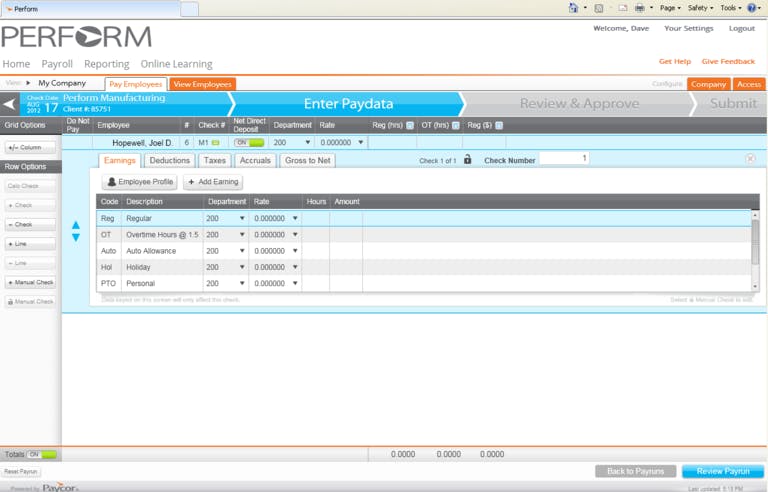Viewport: 768px width, 492px height.
Task: Click the Perform browser tab
Action: click(91, 8)
